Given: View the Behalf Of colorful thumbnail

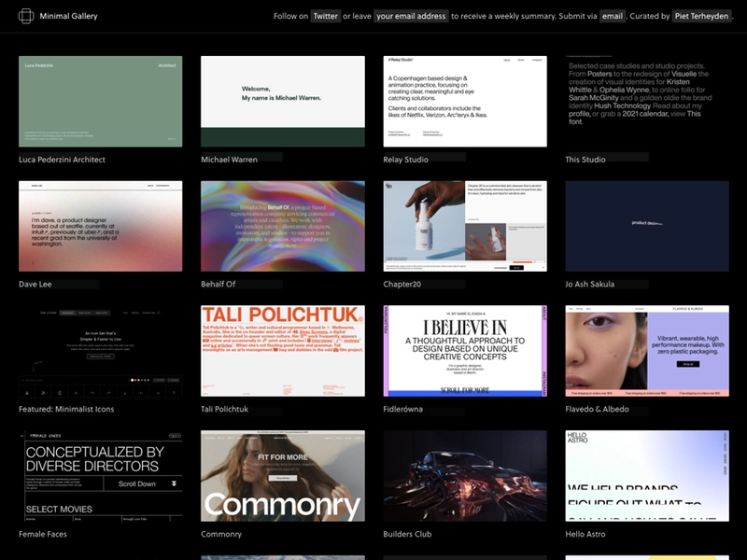Looking at the screenshot, I should [283, 226].
